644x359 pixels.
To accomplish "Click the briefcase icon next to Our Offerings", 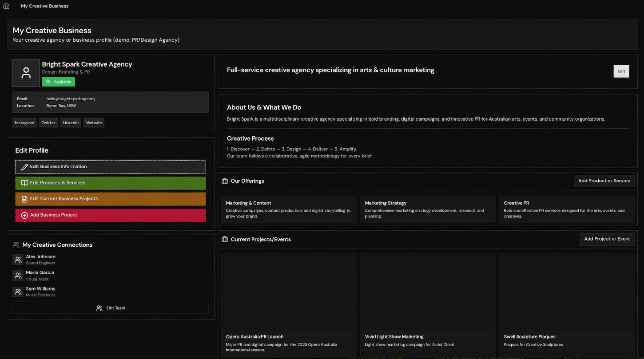I will (x=225, y=181).
